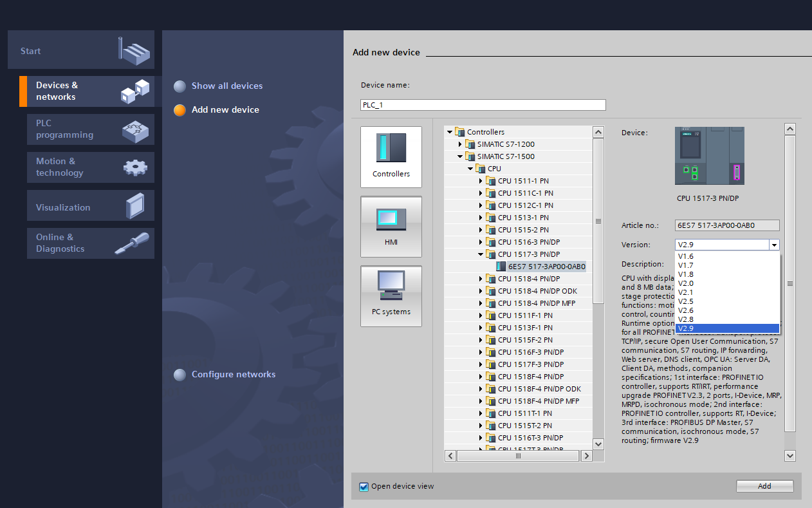Toggle the Open device view checkbox
Viewport: 812px width, 508px height.
[364, 487]
